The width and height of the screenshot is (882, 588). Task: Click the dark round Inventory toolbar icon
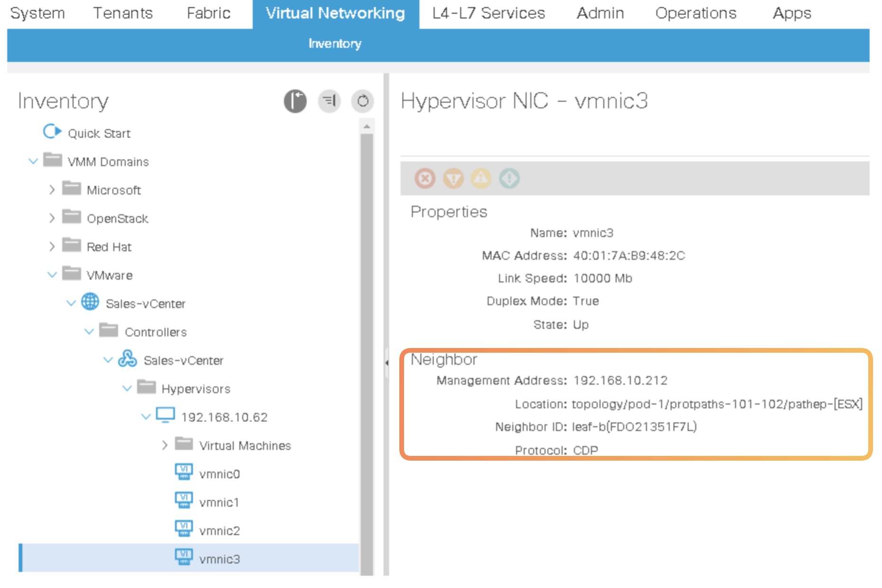(x=295, y=101)
